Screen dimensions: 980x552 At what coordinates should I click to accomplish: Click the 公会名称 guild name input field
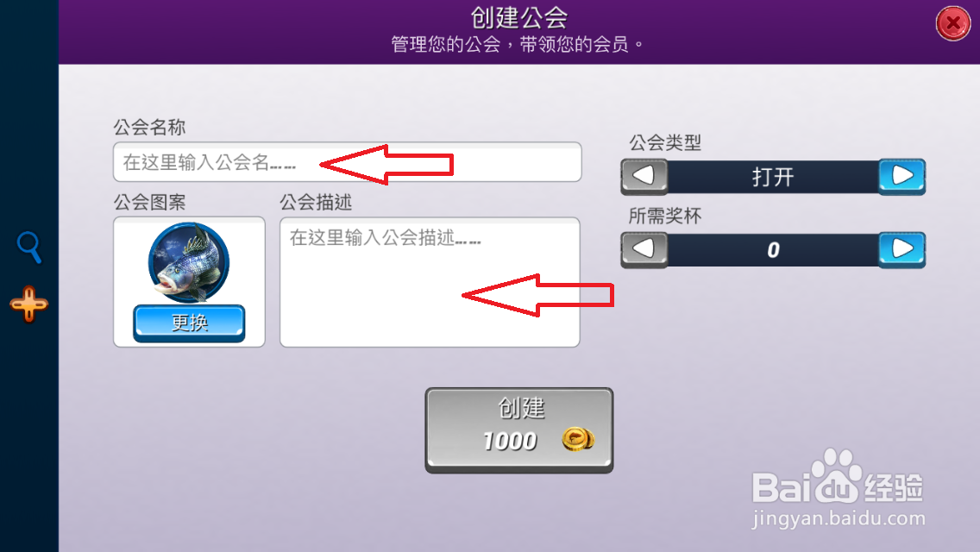[348, 162]
